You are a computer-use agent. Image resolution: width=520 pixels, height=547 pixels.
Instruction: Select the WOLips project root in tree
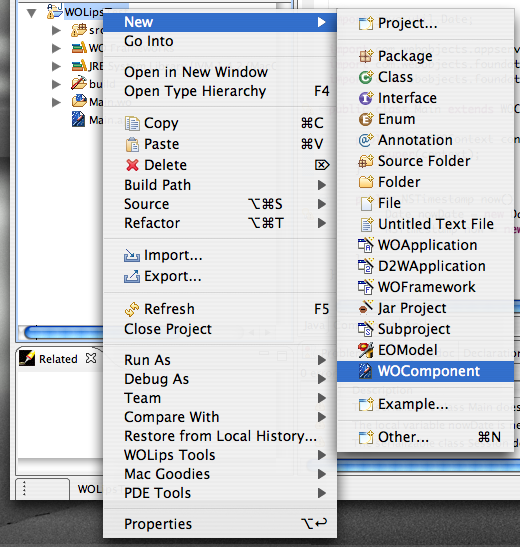tap(83, 12)
